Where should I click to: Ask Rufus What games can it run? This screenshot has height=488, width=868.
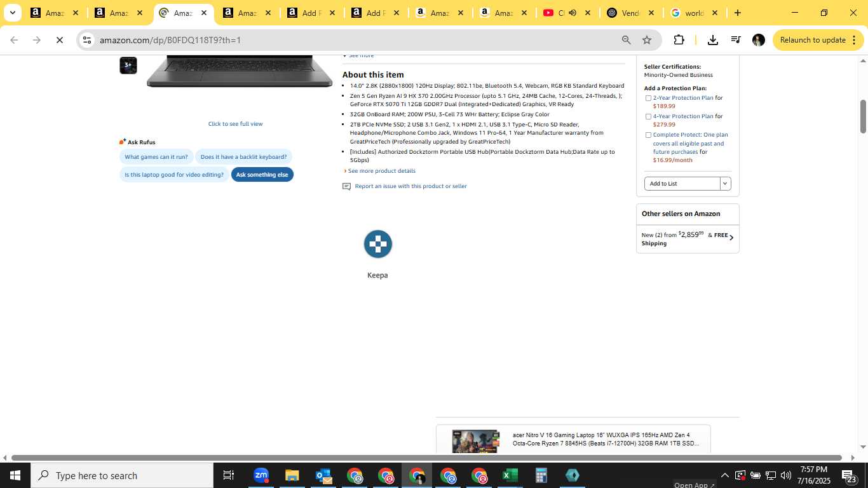click(x=156, y=157)
